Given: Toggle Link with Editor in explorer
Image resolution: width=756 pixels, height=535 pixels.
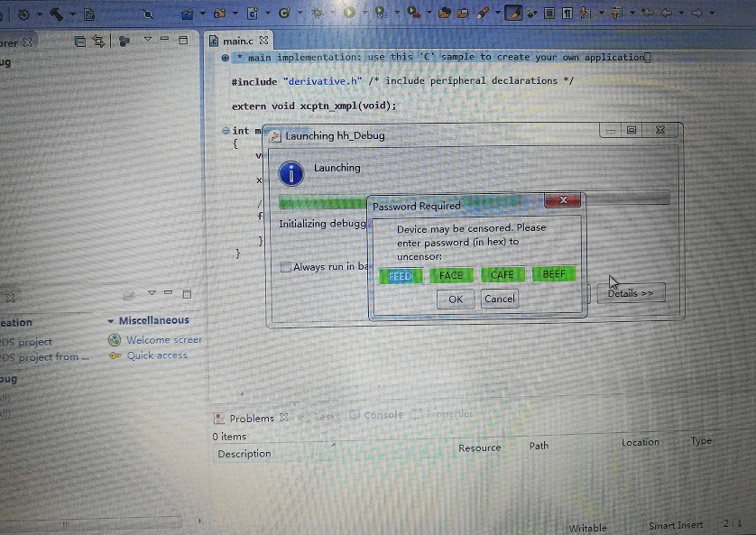Looking at the screenshot, I should pos(98,42).
